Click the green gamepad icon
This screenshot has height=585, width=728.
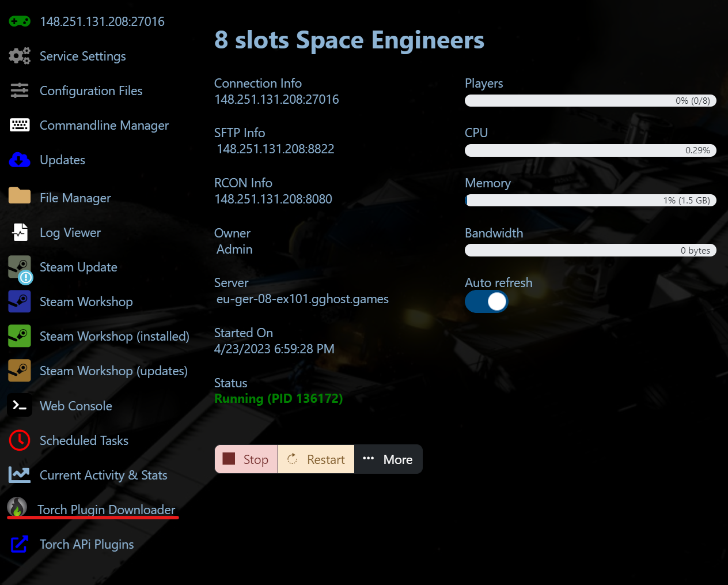click(x=20, y=21)
